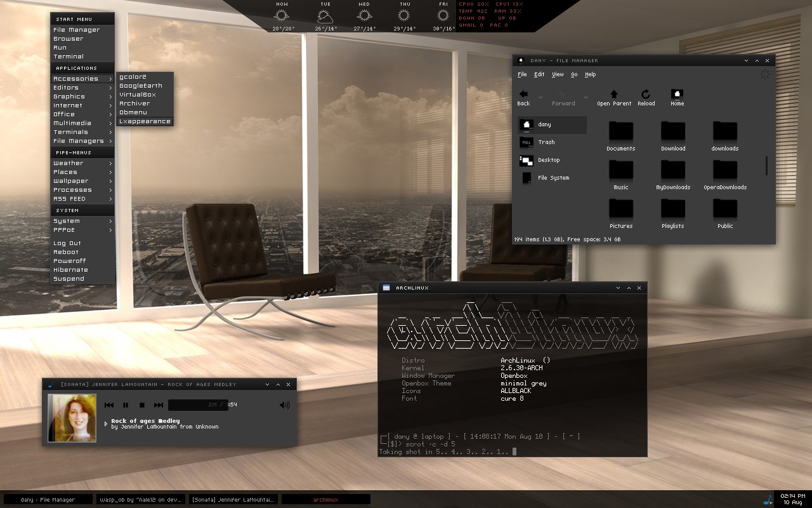Click the File Manager vertical scrollbar

(x=766, y=165)
